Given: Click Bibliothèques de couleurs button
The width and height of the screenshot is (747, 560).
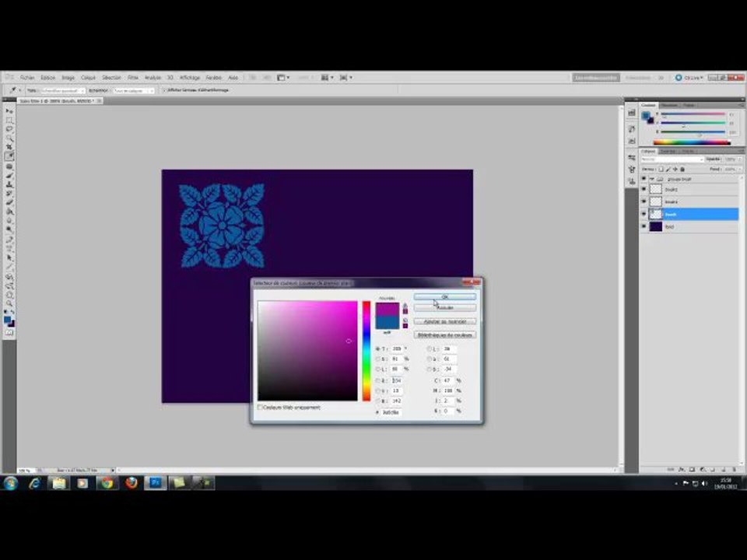Looking at the screenshot, I should tap(445, 334).
